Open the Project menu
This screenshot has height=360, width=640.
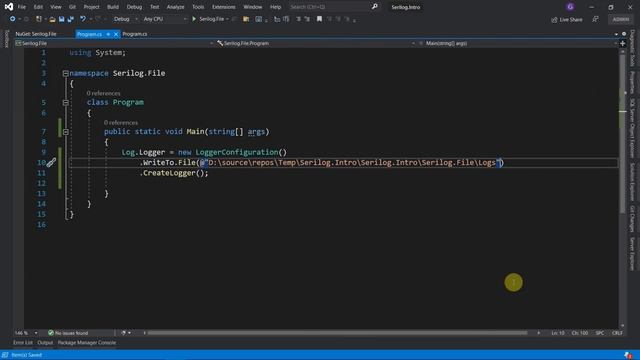coord(91,7)
